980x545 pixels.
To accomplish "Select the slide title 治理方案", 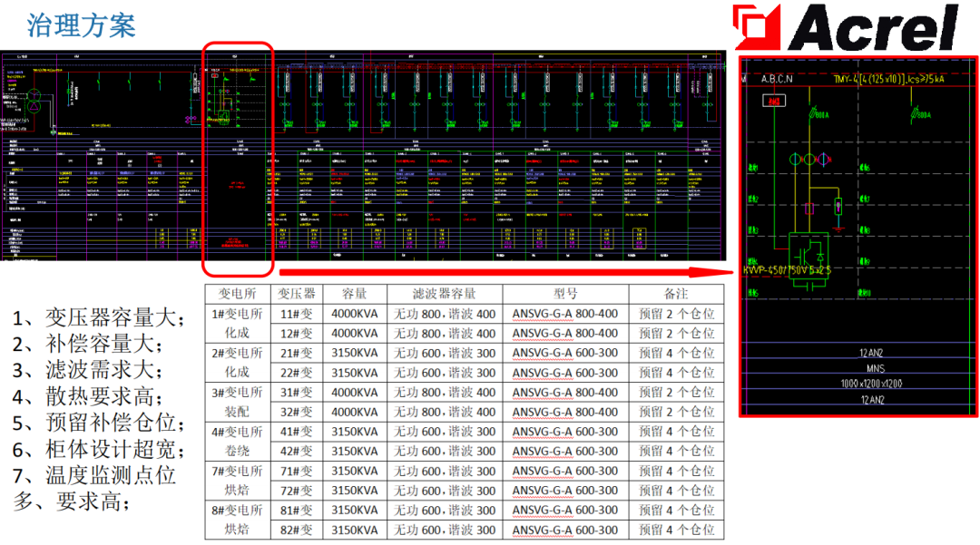I will tap(82, 25).
